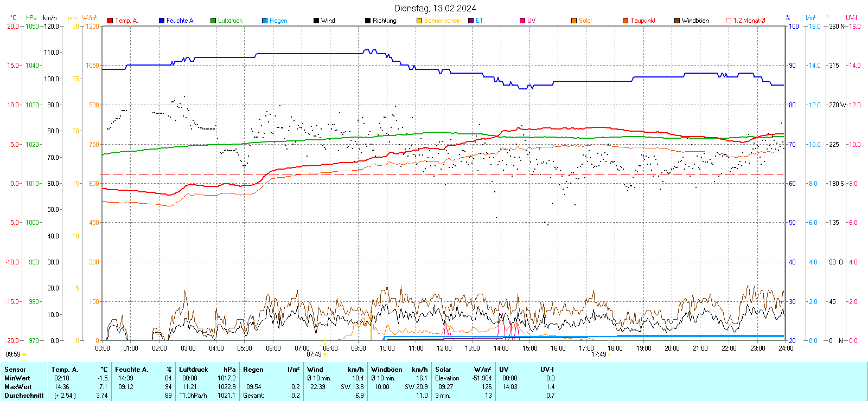The width and height of the screenshot is (868, 401).
Task: Select the Sensor column header in table
Action: point(15,370)
